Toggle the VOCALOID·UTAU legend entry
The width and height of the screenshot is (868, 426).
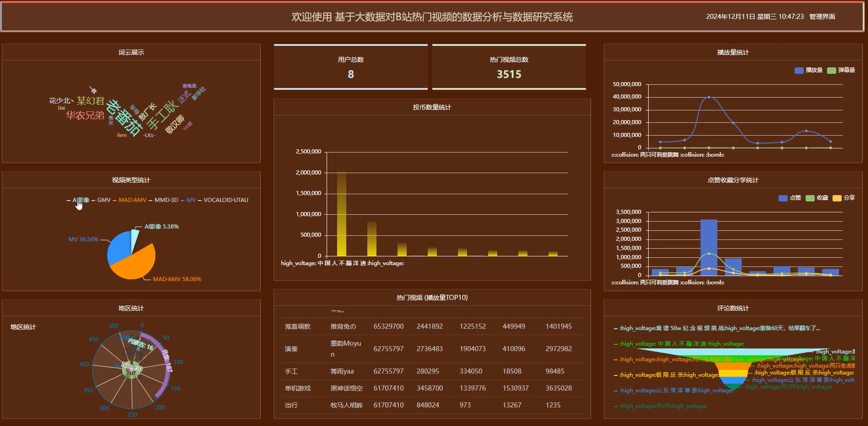(x=223, y=200)
